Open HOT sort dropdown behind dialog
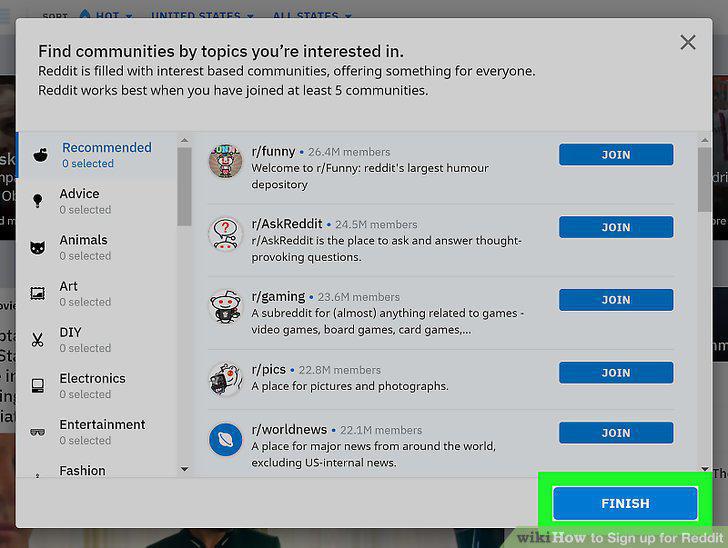728x548 pixels. pyautogui.click(x=106, y=15)
